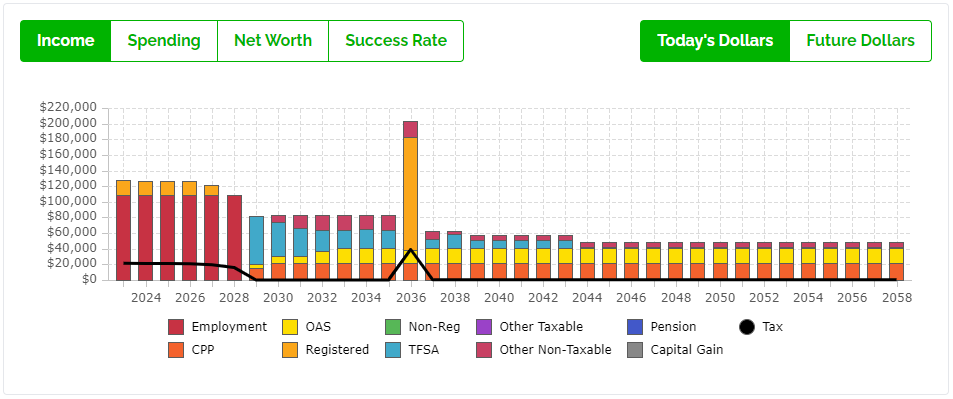This screenshot has height=399, width=953.
Task: Select the Income tab
Action: coord(66,41)
